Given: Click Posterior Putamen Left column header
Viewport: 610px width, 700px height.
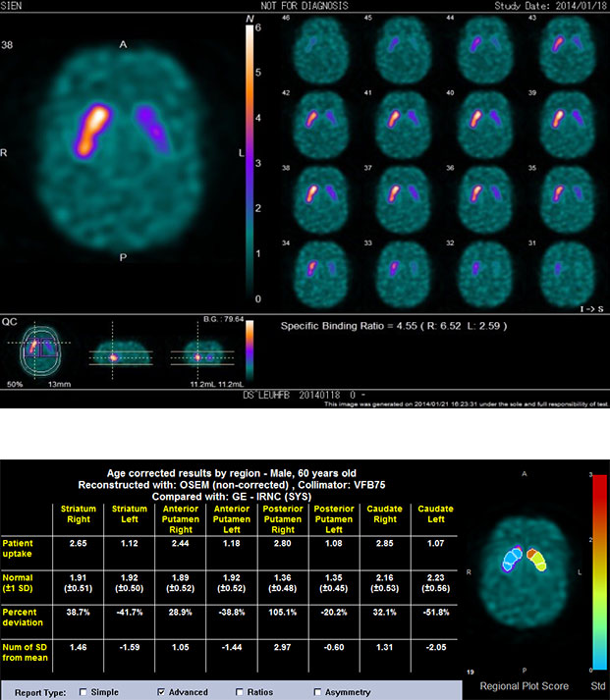Looking at the screenshot, I should [334, 519].
